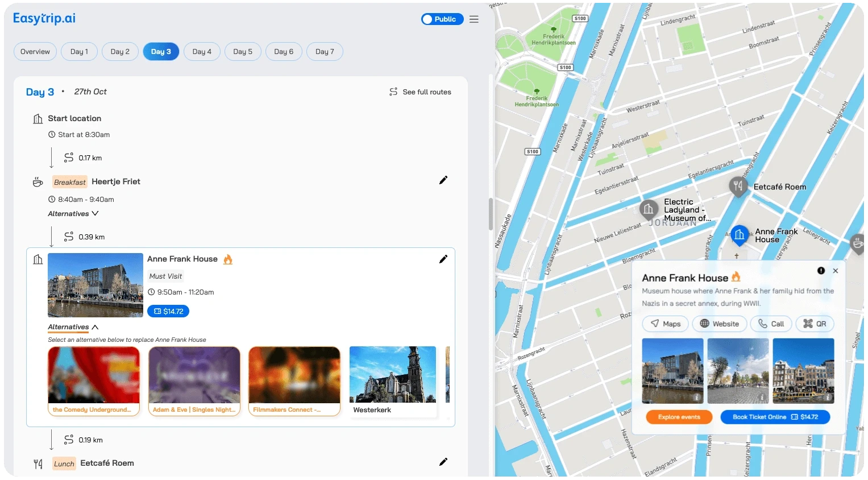The image size is (868, 480).
Task: Click the Start location building icon
Action: (x=38, y=119)
